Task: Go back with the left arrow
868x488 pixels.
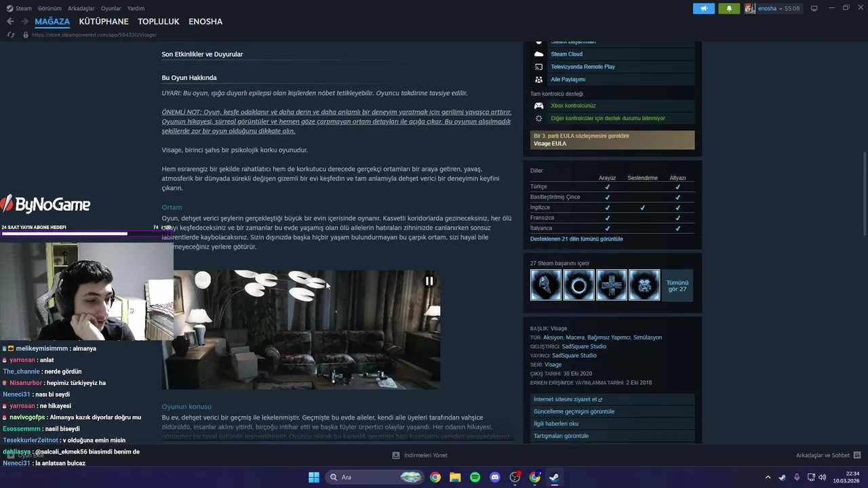Action: 10,22
